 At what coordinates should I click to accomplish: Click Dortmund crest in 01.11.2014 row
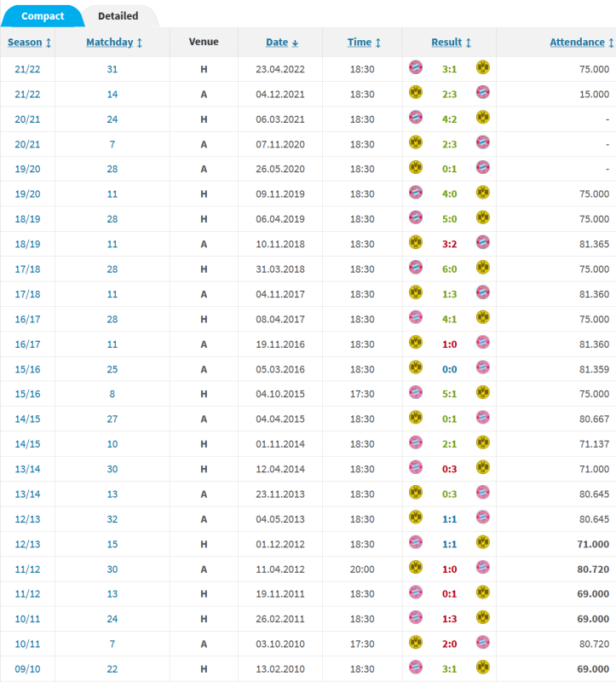point(483,442)
